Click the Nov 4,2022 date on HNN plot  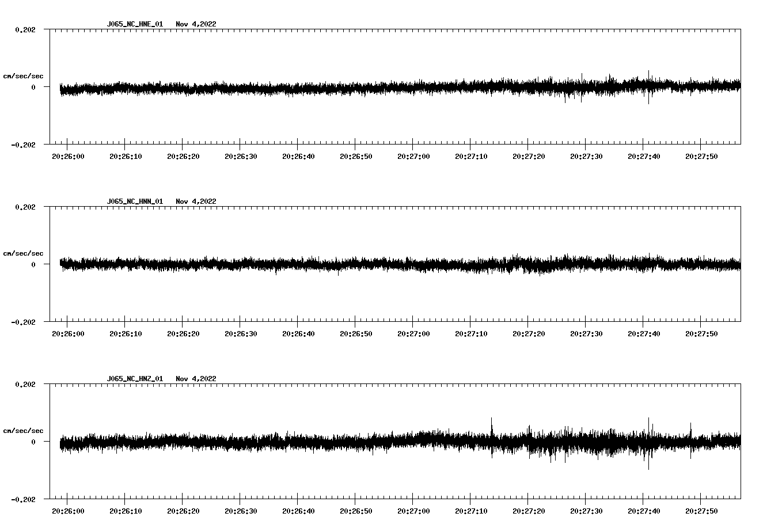point(196,202)
